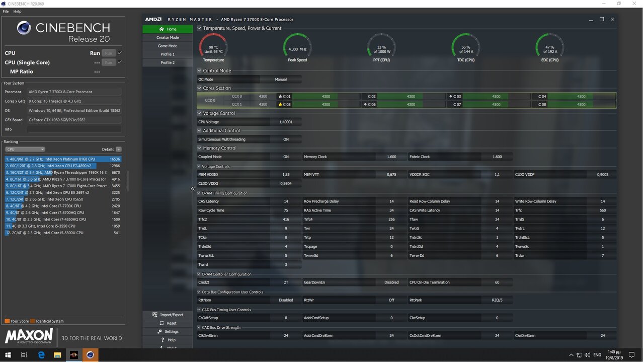The image size is (644, 363).
Task: Click the Home house icon in the sidebar
Action: (x=161, y=29)
